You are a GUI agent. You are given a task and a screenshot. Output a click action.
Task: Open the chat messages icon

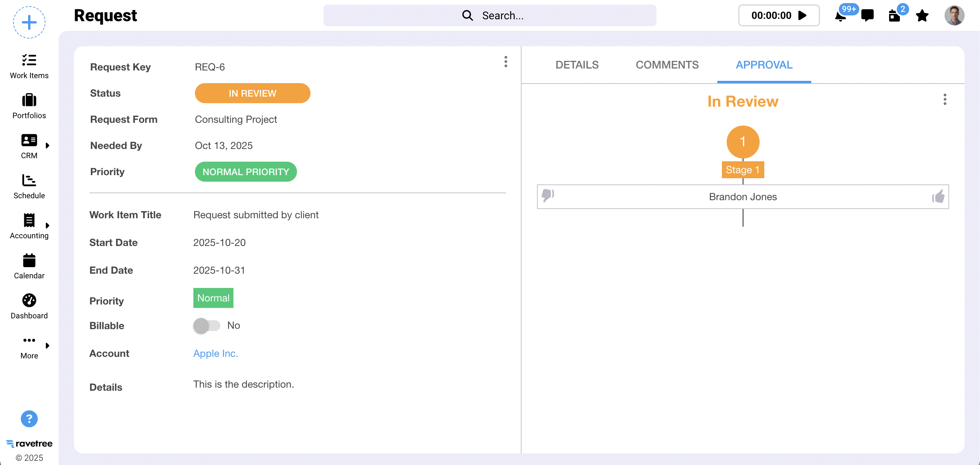point(868,16)
